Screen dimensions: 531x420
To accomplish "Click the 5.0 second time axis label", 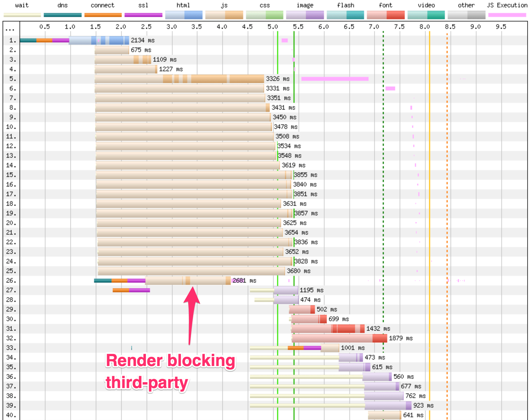I will click(x=273, y=27).
